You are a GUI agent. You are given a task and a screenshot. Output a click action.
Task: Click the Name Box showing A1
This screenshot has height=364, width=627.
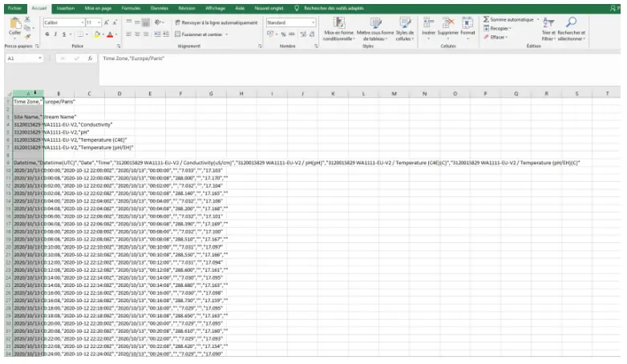point(24,59)
